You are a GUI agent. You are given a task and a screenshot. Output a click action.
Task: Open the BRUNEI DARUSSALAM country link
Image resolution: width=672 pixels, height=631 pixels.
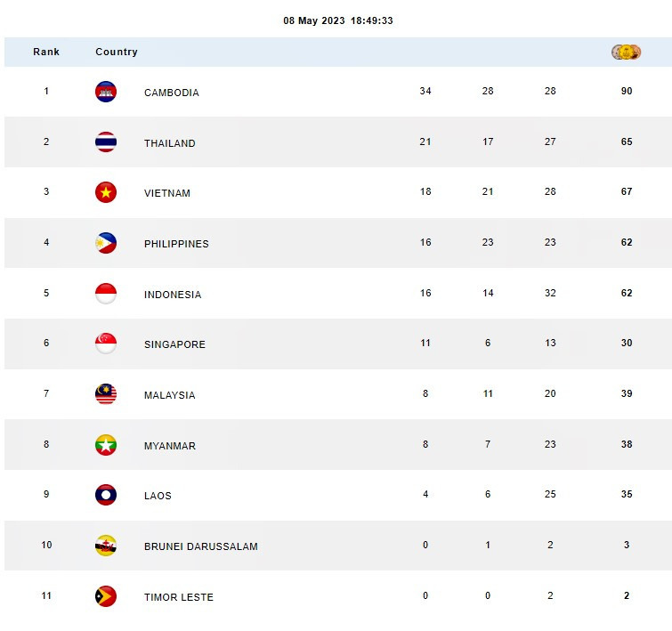click(x=201, y=546)
